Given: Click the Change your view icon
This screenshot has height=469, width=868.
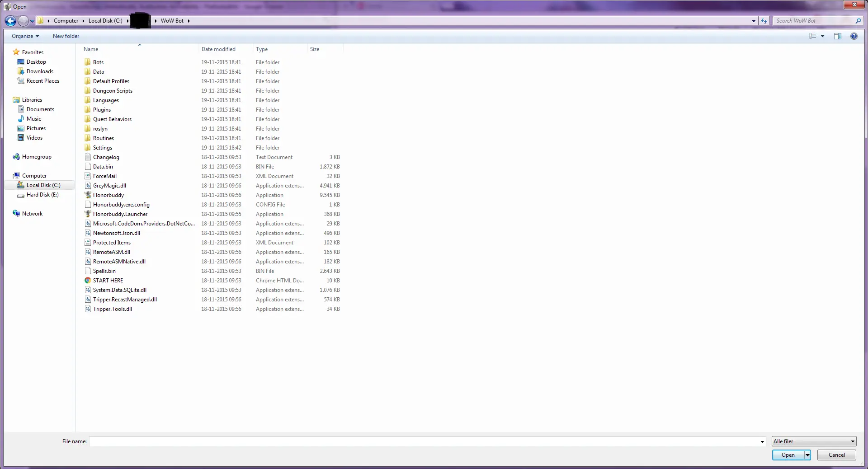Looking at the screenshot, I should click(812, 36).
